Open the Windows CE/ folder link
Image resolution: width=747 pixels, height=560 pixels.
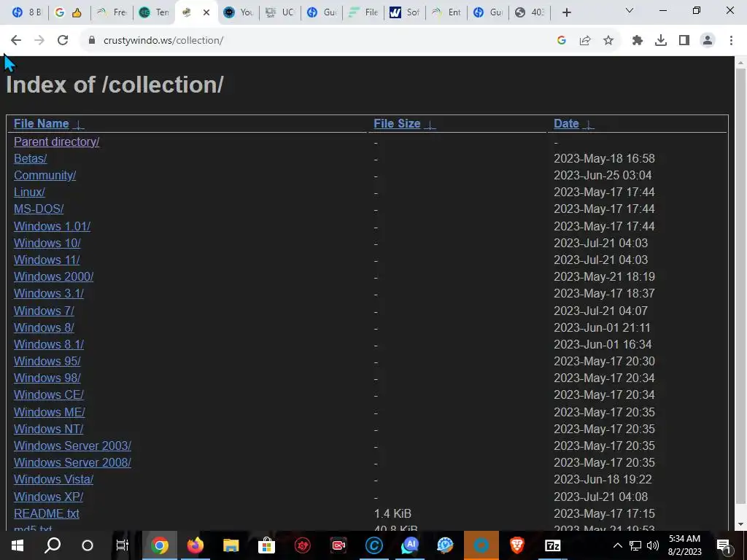[x=49, y=394]
